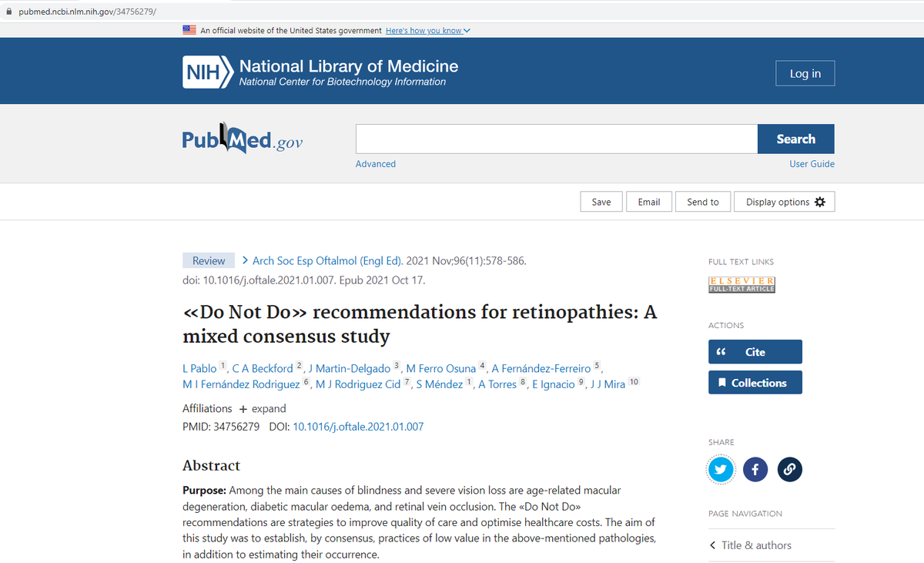Focus the PubMed search input field
Image resolution: width=924 pixels, height=563 pixels.
pos(557,139)
